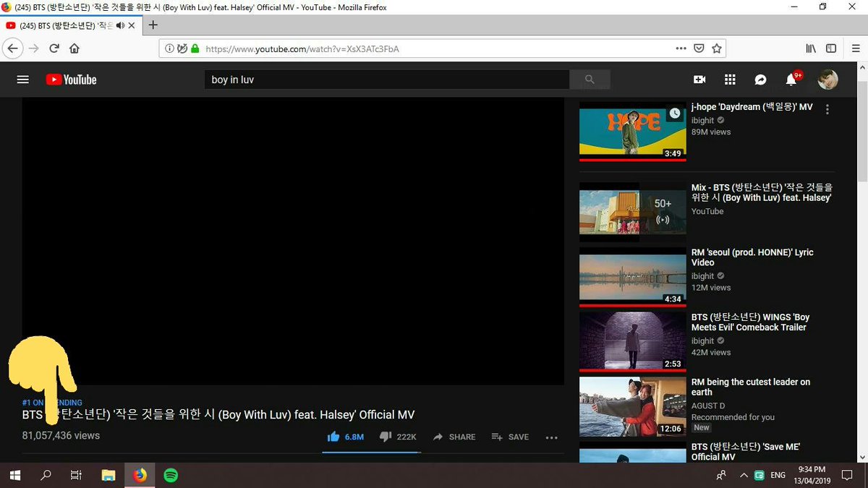Image resolution: width=868 pixels, height=488 pixels.
Task: Open Windows taskbar search
Action: coord(46,475)
